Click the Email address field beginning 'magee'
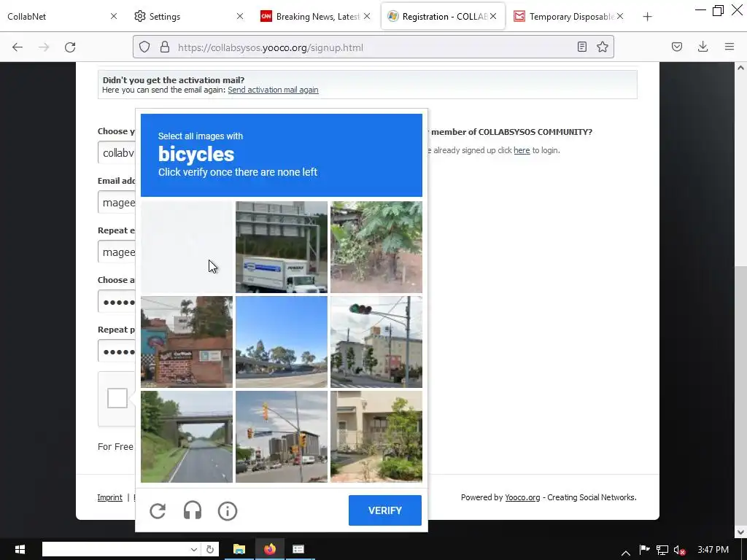Viewport: 747px width, 560px height. click(x=117, y=203)
